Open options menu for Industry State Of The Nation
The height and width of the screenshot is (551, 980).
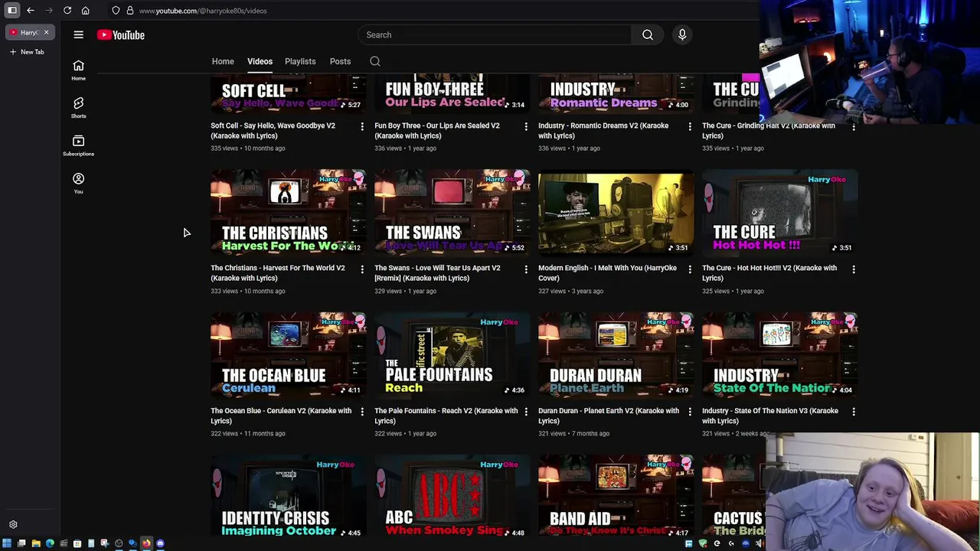click(x=854, y=412)
